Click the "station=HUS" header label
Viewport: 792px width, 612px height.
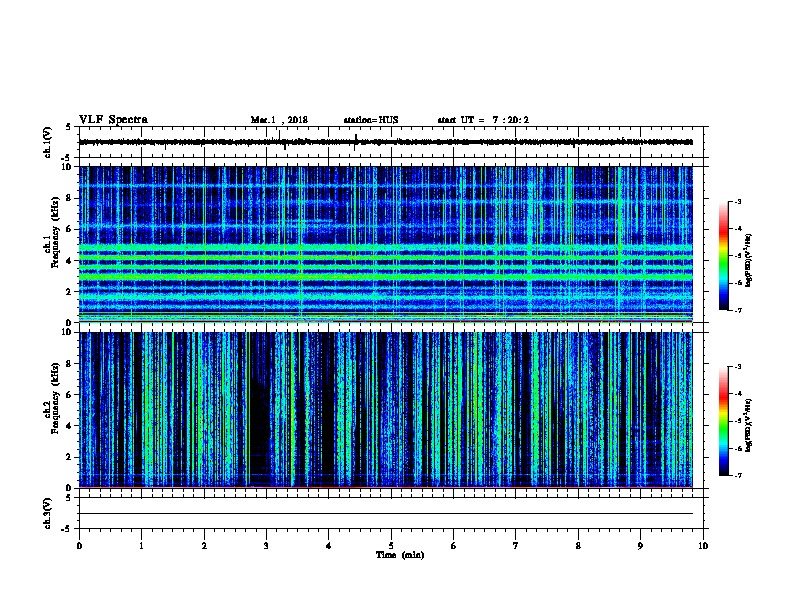pos(371,120)
